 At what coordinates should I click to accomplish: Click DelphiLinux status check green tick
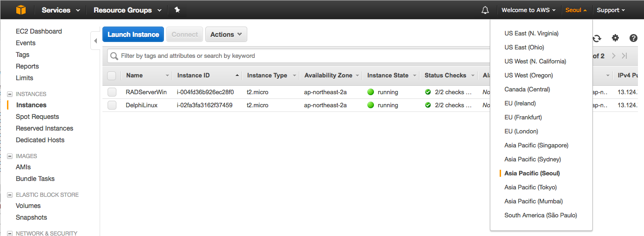[x=428, y=105]
